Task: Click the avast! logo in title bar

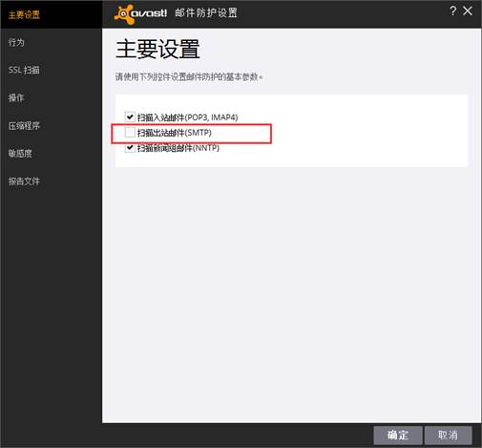Action: [140, 14]
